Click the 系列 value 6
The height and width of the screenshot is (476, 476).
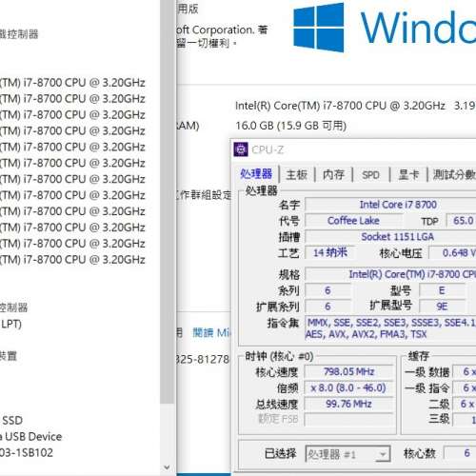tap(327, 290)
